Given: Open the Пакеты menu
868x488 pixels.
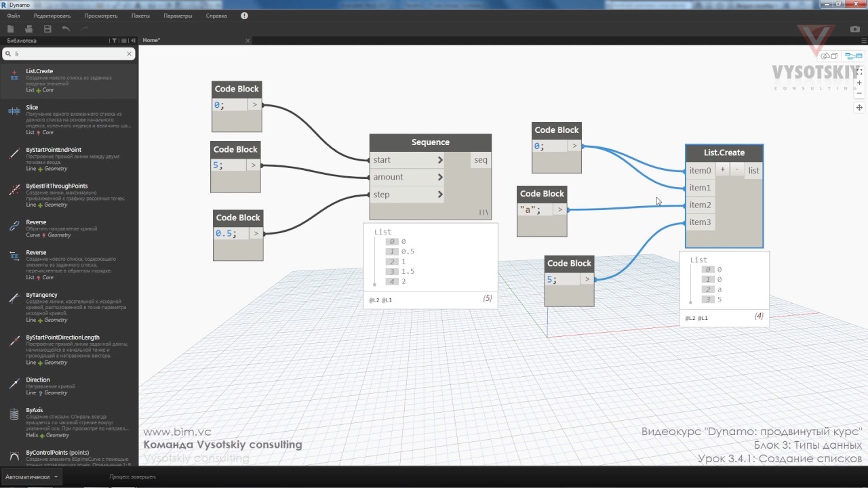Looking at the screenshot, I should coord(140,16).
